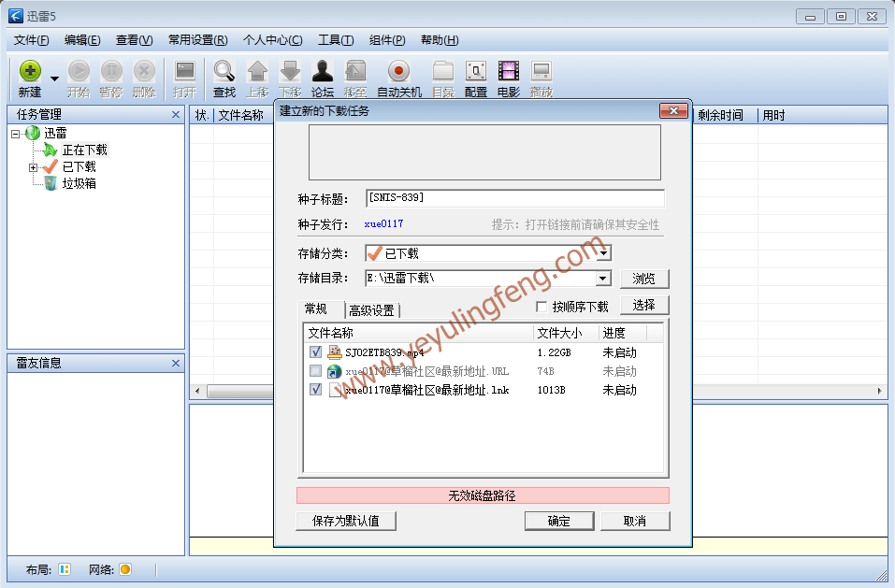The width and height of the screenshot is (895, 588).
Task: Click the 文件大小 column header in dialog
Action: pyautogui.click(x=566, y=333)
